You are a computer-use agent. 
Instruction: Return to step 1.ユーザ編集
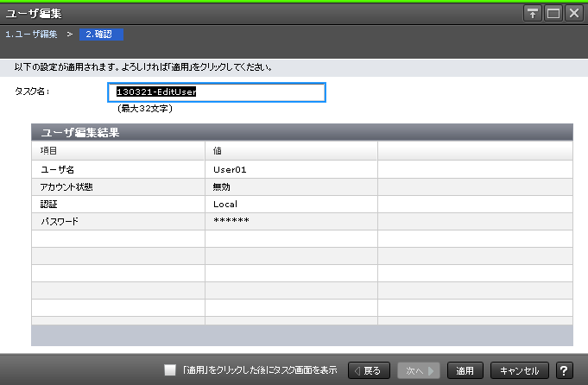click(x=31, y=35)
